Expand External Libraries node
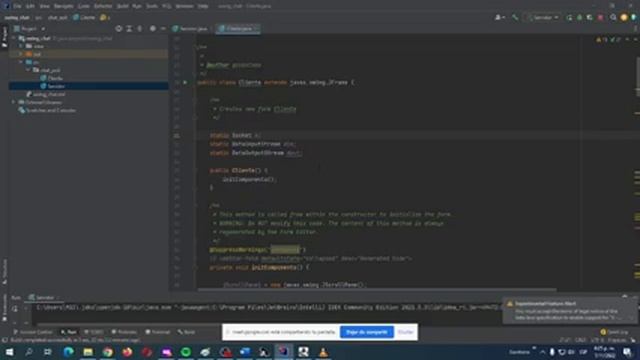Screen dimensions: 640x360 tap(14, 102)
